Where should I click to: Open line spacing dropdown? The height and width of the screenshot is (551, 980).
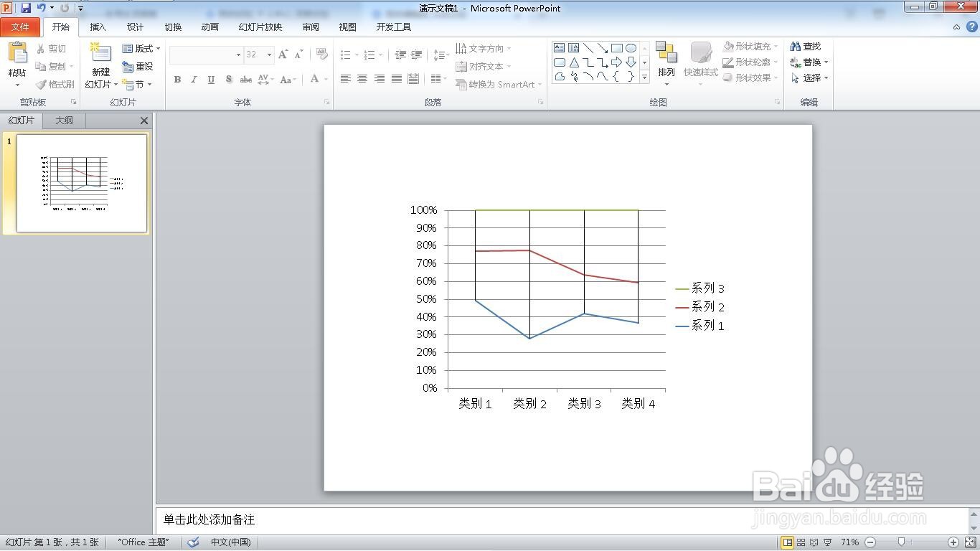click(441, 55)
